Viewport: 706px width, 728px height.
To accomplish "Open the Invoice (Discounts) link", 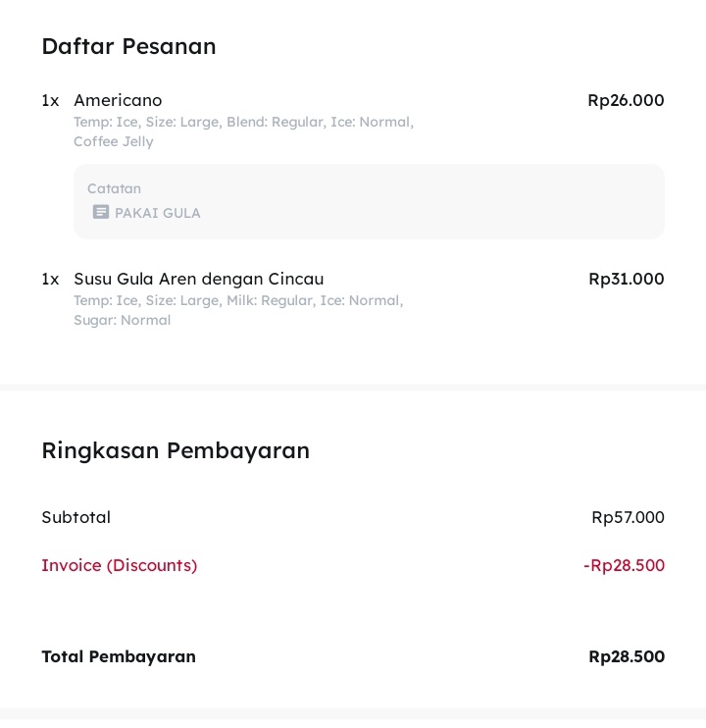I will pyautogui.click(x=119, y=565).
